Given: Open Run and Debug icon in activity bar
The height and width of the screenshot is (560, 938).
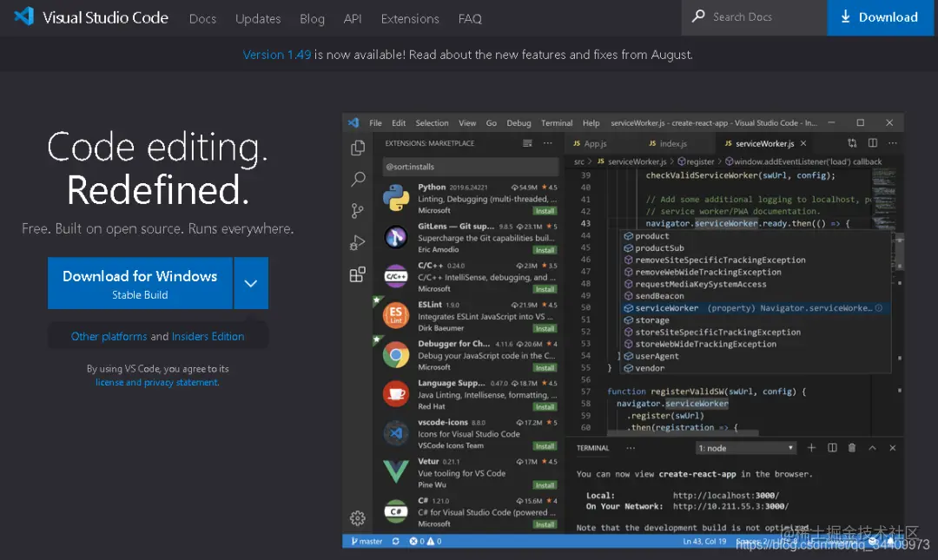Looking at the screenshot, I should 358,242.
